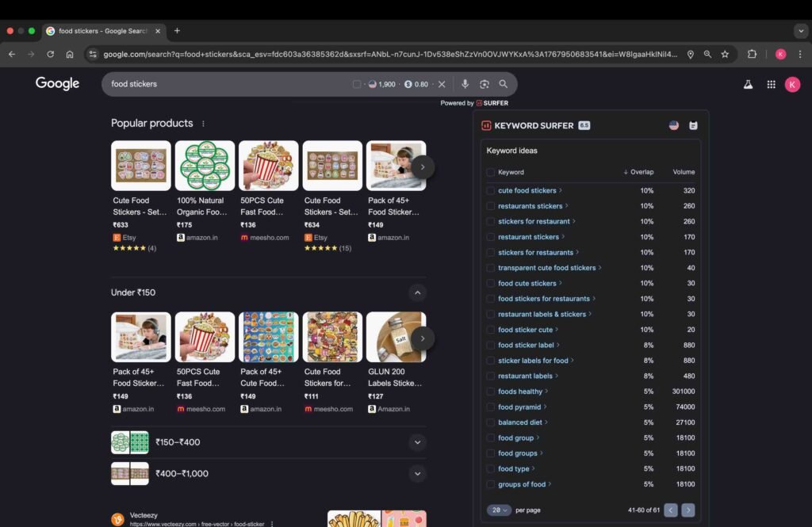Open Google Lens image search
This screenshot has width=812, height=527.
coord(484,84)
